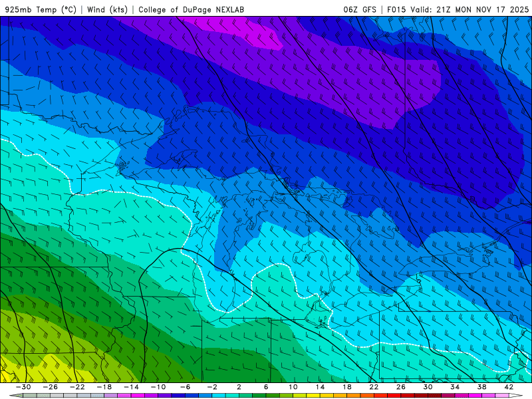Select the 22 label on the color scale

coord(374,387)
